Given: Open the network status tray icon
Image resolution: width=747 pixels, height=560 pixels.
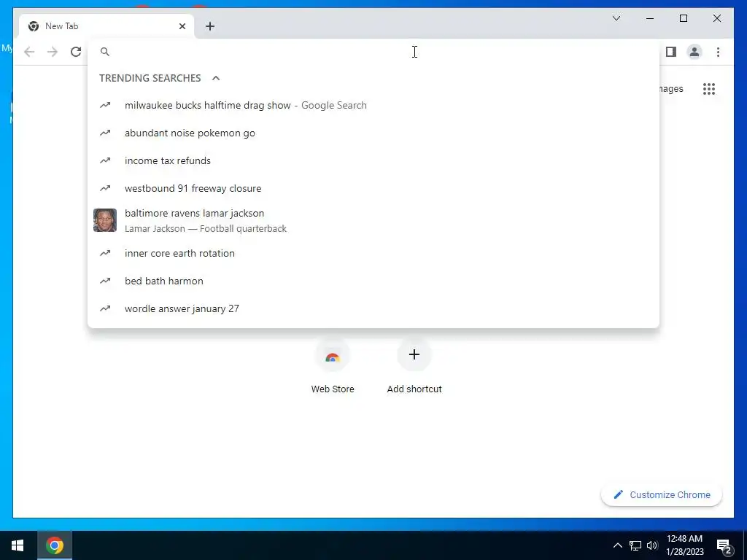Looking at the screenshot, I should 635,545.
